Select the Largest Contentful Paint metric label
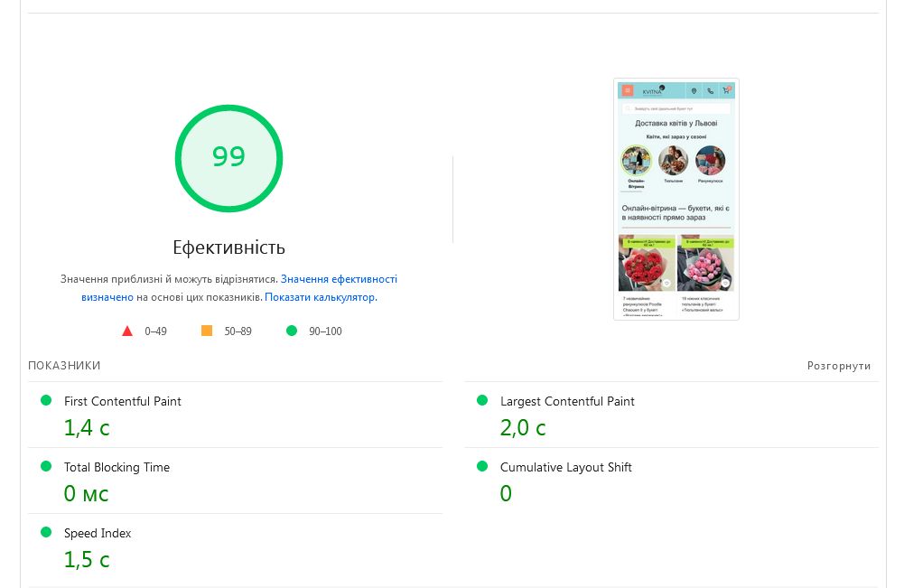The height and width of the screenshot is (588, 904). click(x=567, y=401)
